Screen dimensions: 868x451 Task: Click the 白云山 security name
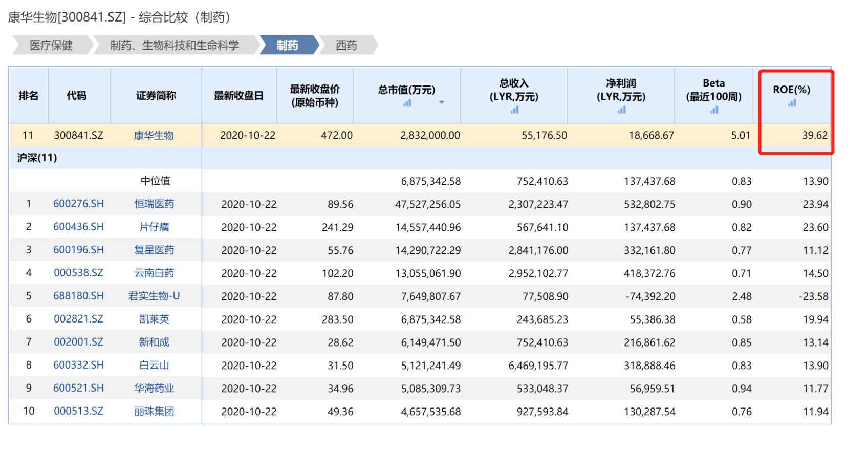(x=154, y=365)
